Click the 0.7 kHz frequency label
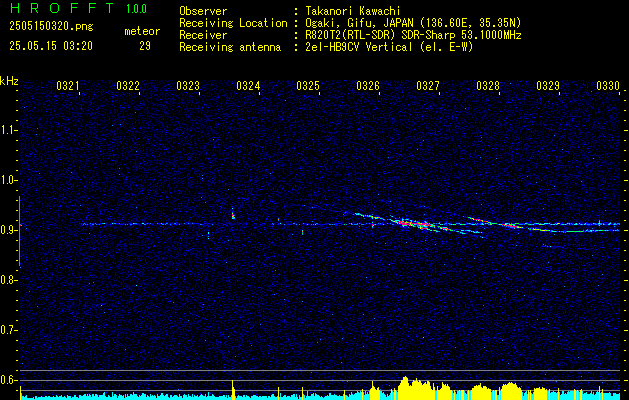Viewport: 629px width, 400px height. (9, 330)
